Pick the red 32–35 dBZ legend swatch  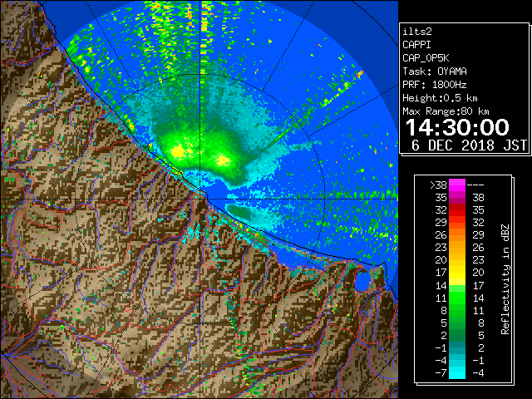(457, 210)
